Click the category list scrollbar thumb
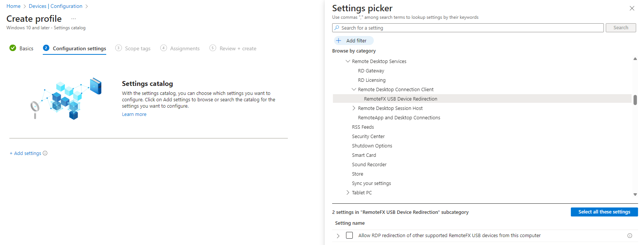This screenshot has height=245, width=644. 635,100
